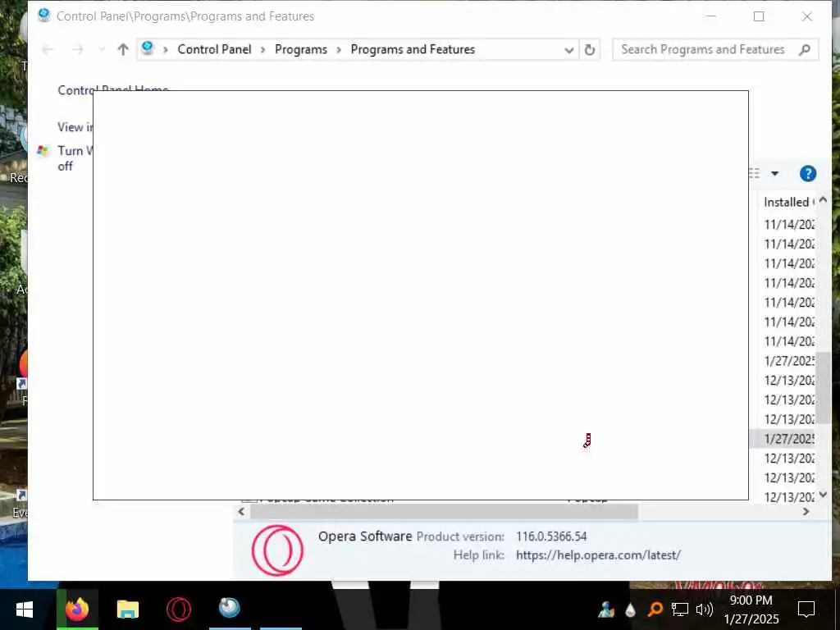Image resolution: width=840 pixels, height=630 pixels.
Task: Click the horizontal scrollbar right arrow
Action: [x=806, y=512]
